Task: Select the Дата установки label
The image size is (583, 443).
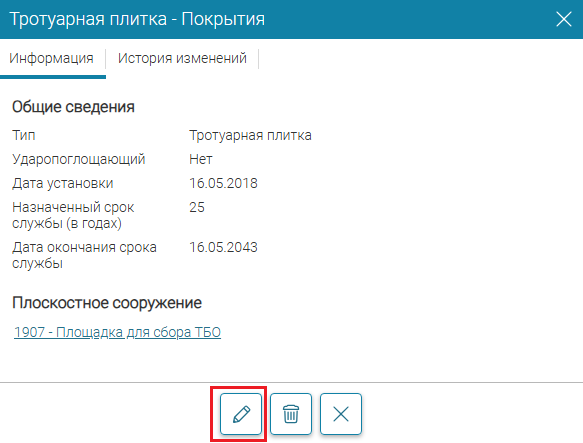Action: click(x=63, y=183)
